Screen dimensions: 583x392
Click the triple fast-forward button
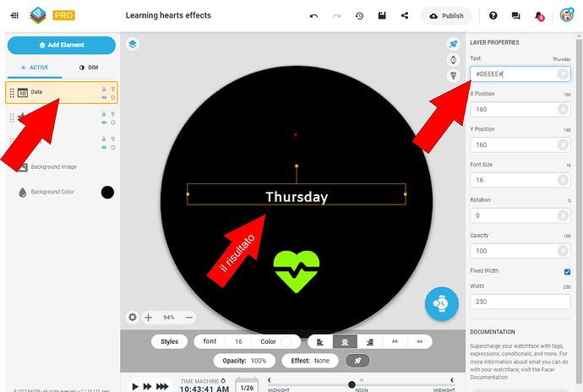pyautogui.click(x=162, y=386)
